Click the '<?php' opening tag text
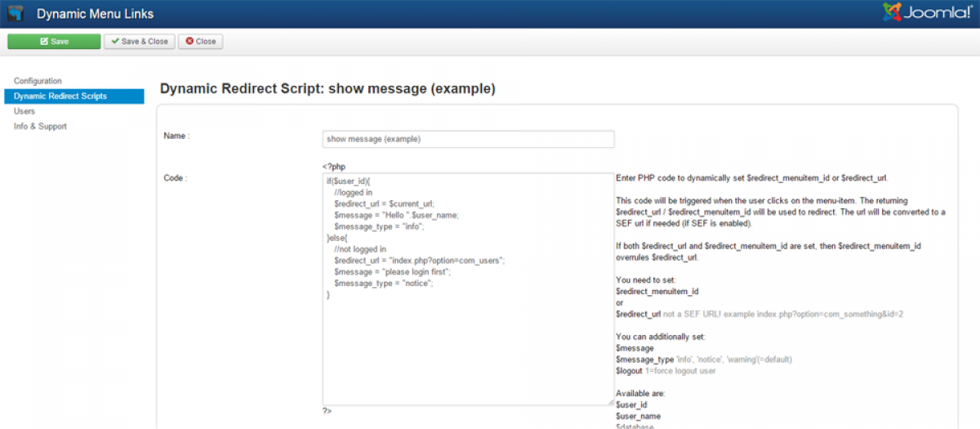Image resolution: width=980 pixels, height=429 pixels. pos(333,167)
